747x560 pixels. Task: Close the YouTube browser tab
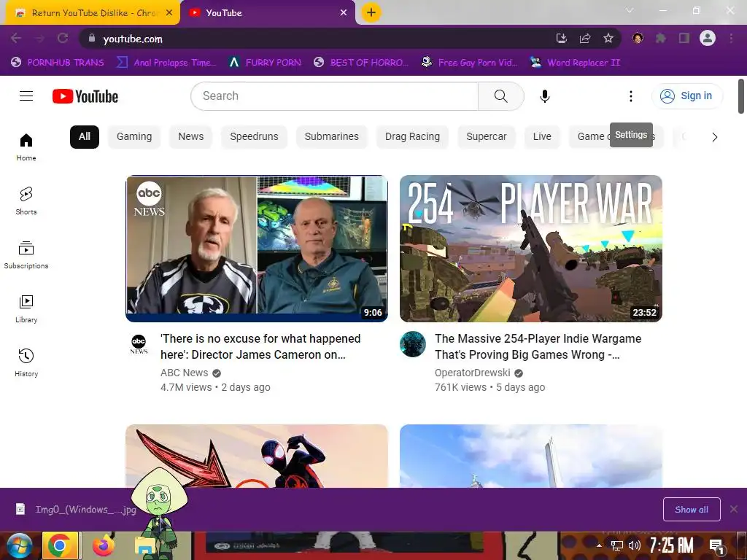pos(344,13)
